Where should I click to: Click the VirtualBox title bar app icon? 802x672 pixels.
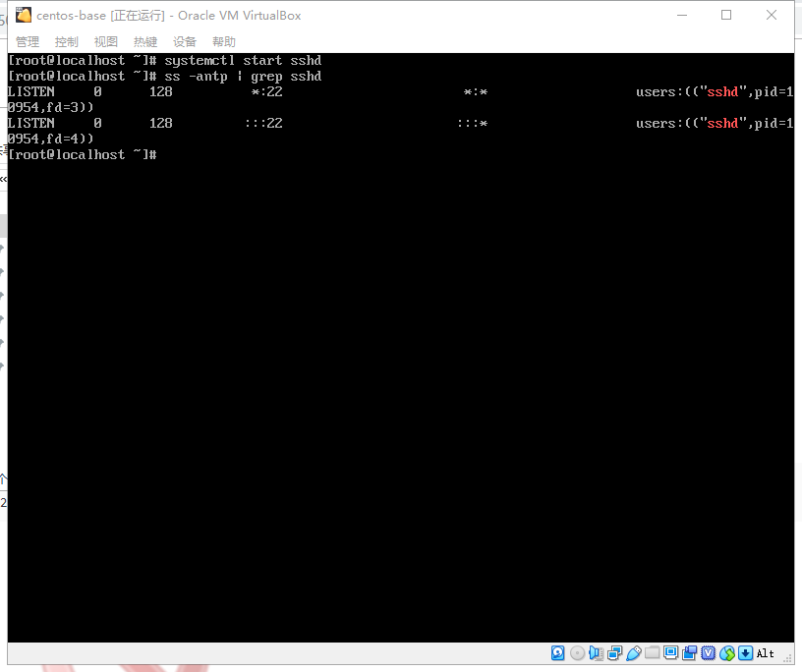(24, 15)
